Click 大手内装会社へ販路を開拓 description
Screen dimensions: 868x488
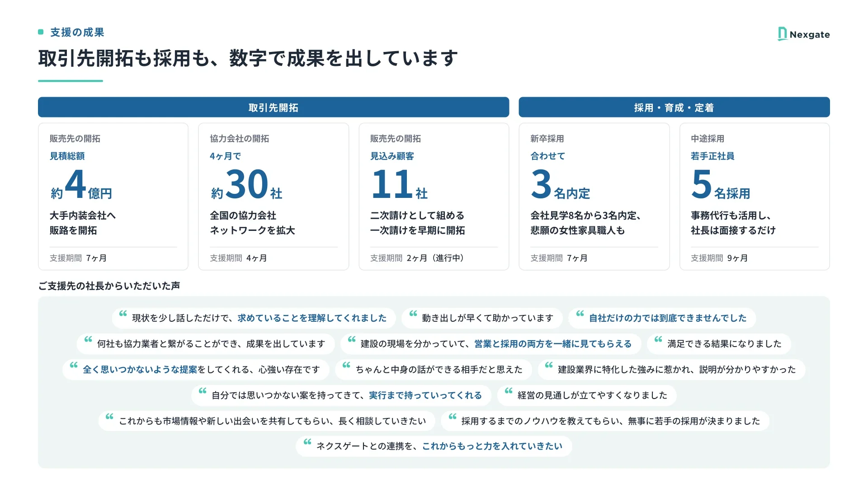83,223
